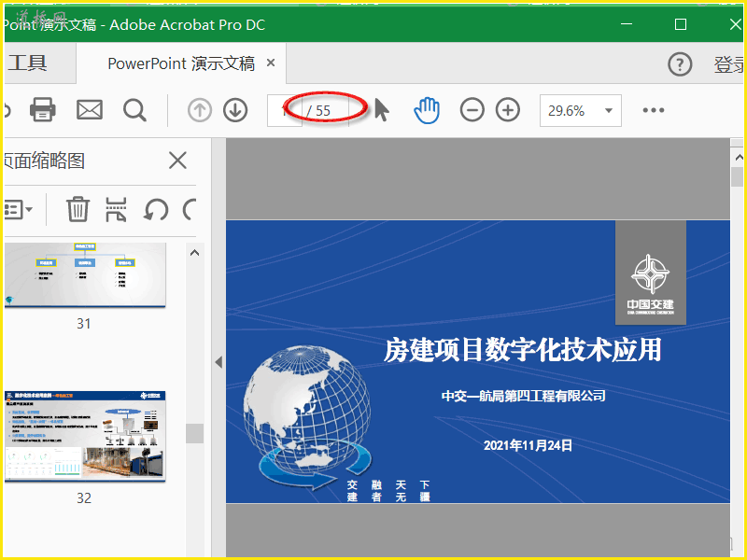Rotate pages clockwise

click(x=190, y=209)
